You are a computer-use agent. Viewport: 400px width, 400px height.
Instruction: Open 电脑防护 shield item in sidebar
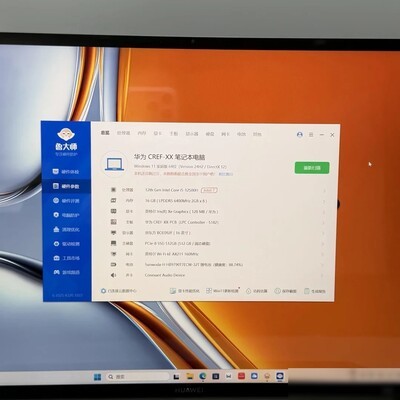(66, 215)
